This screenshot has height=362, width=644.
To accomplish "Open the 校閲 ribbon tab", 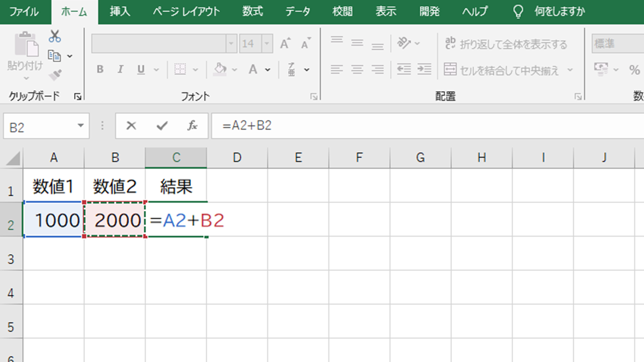I will [342, 11].
